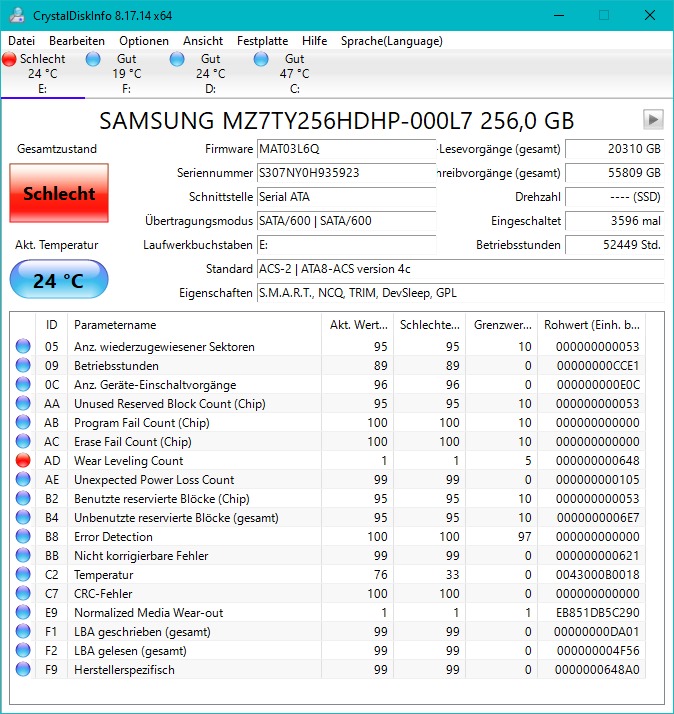Click the Eigenschaften field with S.M.A.R.T.

(460, 293)
